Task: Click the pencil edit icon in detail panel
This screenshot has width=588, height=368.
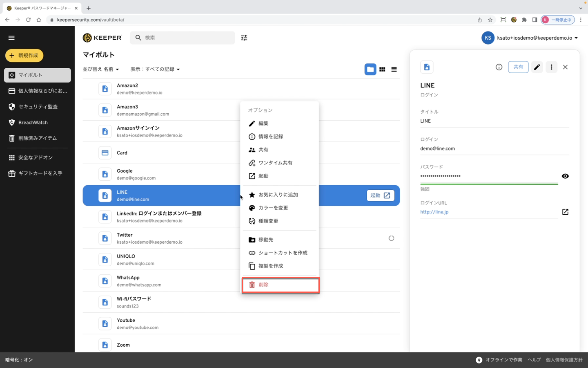Action: (x=537, y=67)
